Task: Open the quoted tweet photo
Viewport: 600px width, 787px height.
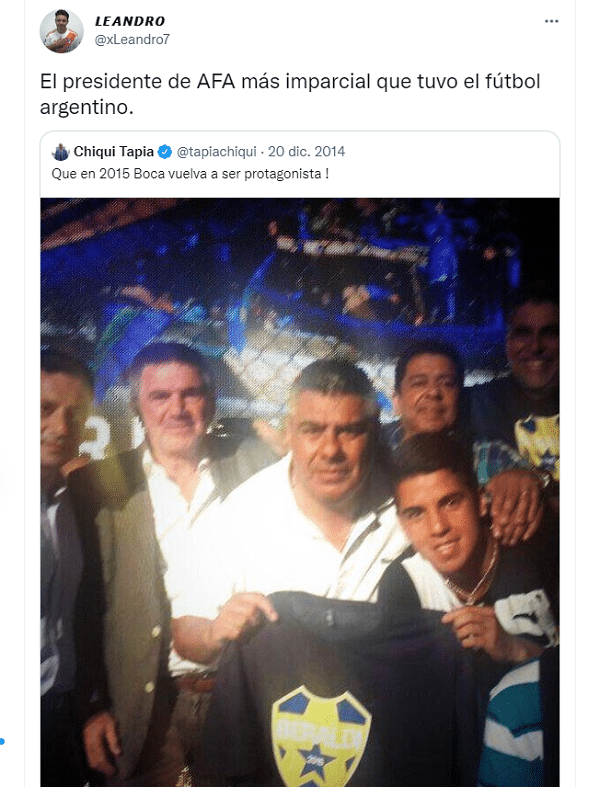Action: pos(300,492)
